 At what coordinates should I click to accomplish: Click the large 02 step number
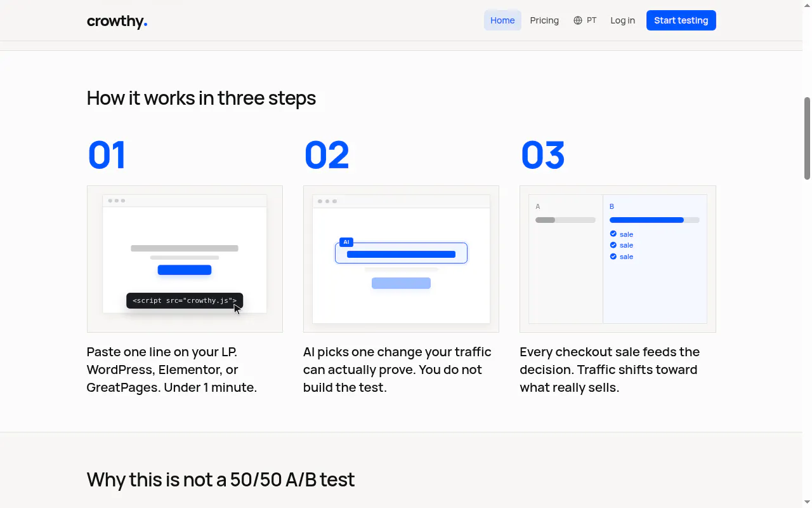click(x=327, y=155)
